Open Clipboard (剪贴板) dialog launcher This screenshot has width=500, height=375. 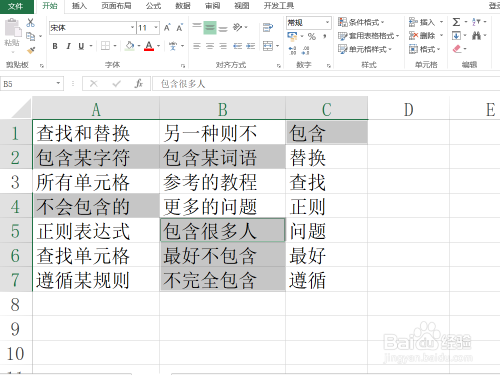[x=42, y=66]
